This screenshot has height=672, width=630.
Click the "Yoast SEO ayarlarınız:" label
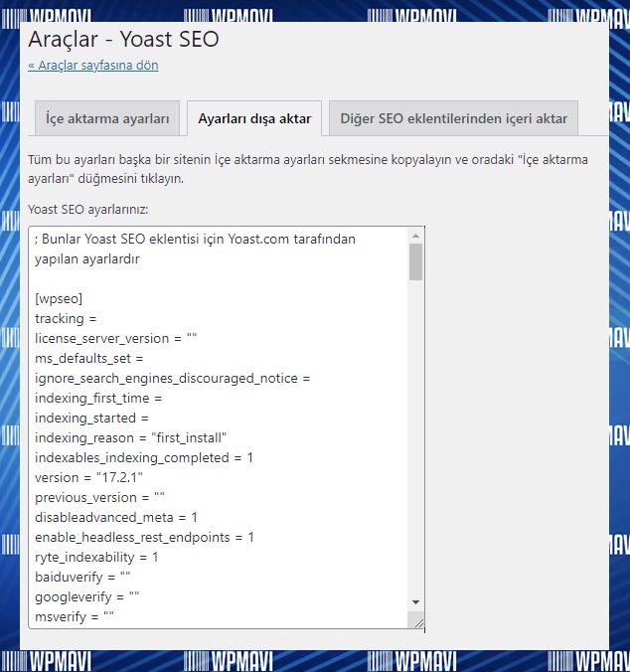(x=87, y=209)
